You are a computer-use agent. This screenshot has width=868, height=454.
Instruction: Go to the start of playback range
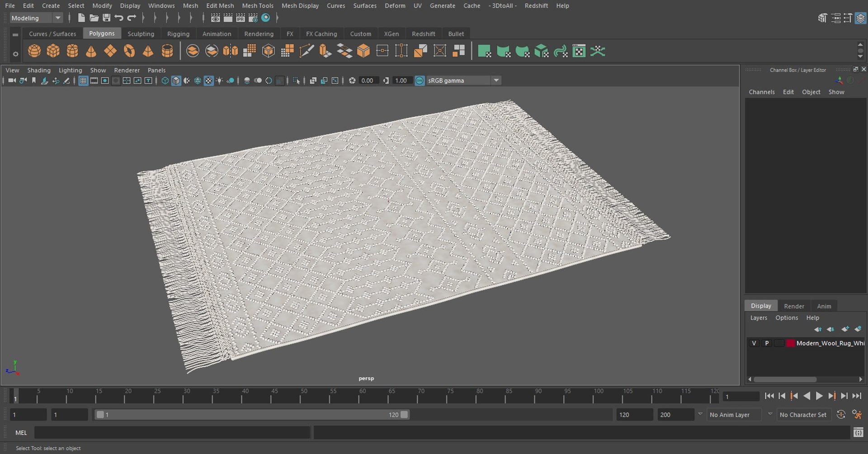click(769, 396)
